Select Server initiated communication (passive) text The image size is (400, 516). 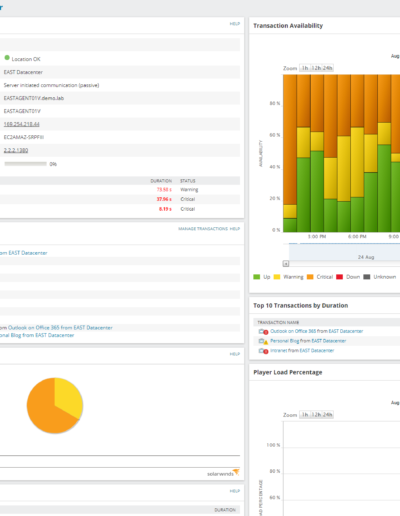(51, 85)
